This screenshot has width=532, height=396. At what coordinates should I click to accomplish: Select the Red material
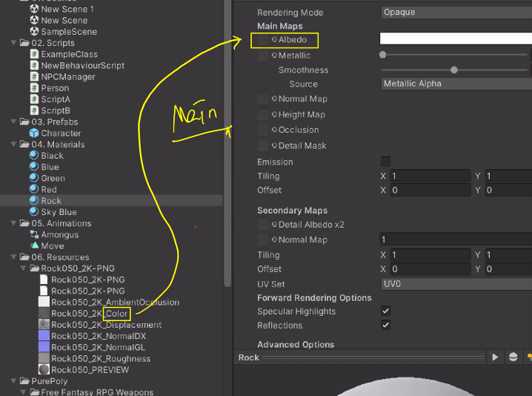pyautogui.click(x=49, y=189)
